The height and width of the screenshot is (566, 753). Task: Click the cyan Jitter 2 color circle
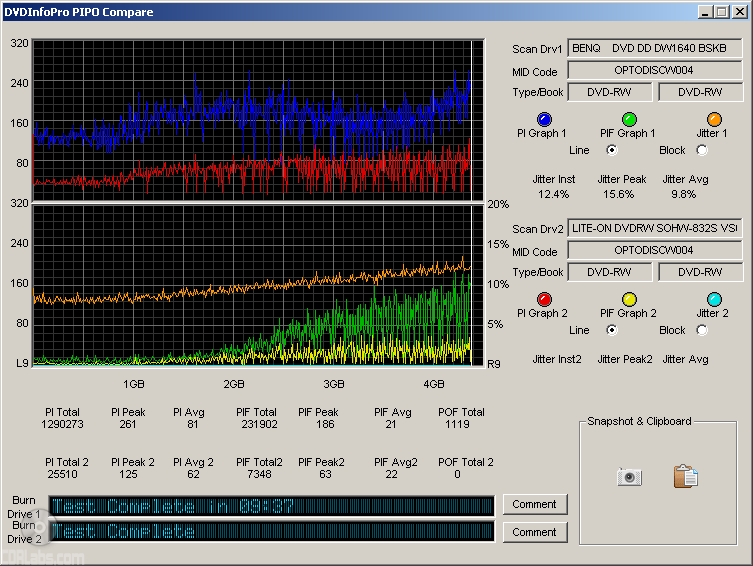click(x=713, y=299)
